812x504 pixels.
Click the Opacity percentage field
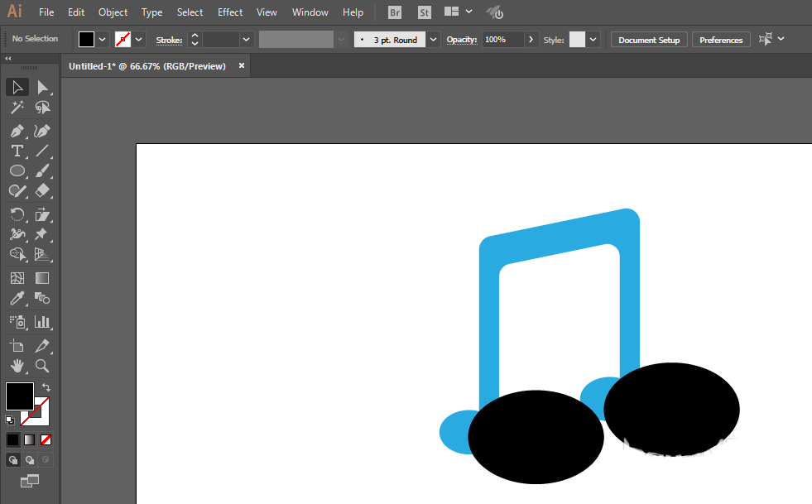pyautogui.click(x=501, y=40)
